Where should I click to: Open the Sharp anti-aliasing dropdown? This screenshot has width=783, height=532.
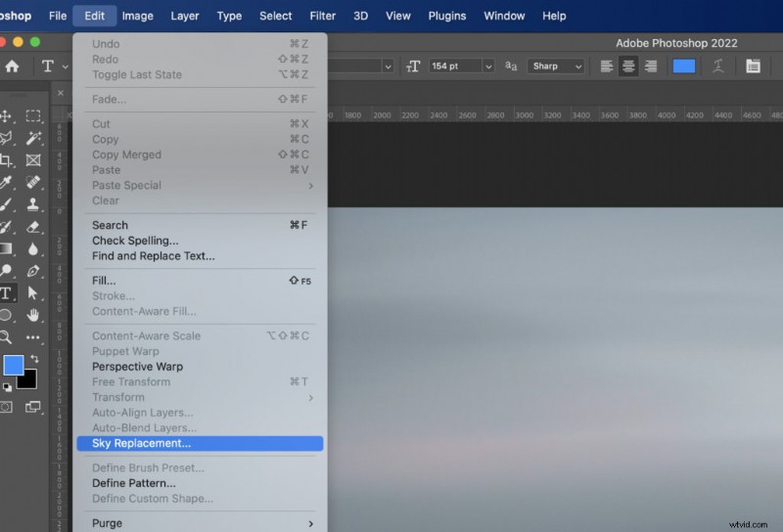(577, 66)
